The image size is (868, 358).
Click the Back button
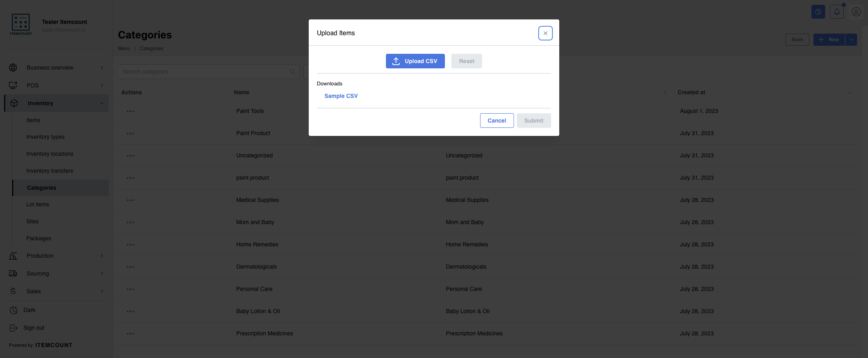click(797, 40)
